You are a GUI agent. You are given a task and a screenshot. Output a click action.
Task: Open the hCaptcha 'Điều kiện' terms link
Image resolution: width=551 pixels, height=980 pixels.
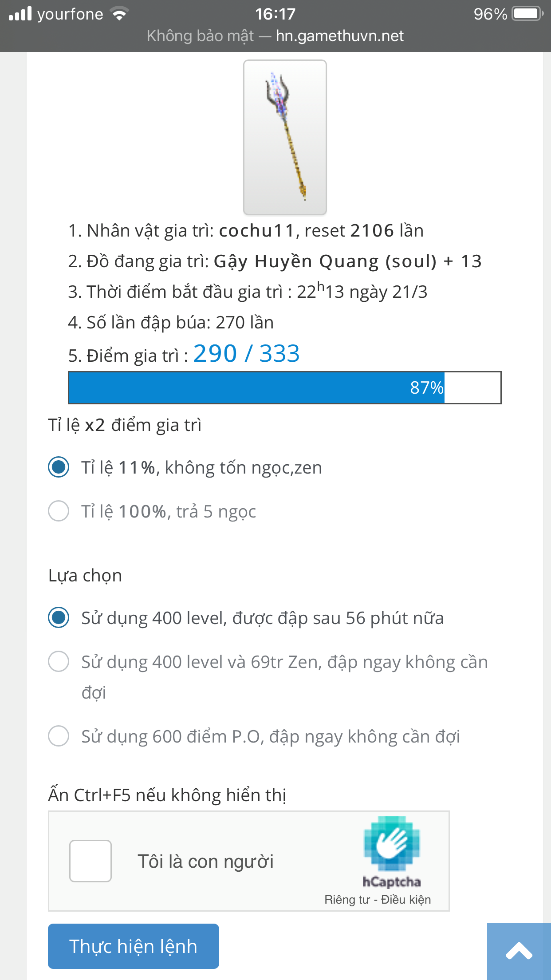click(x=406, y=900)
